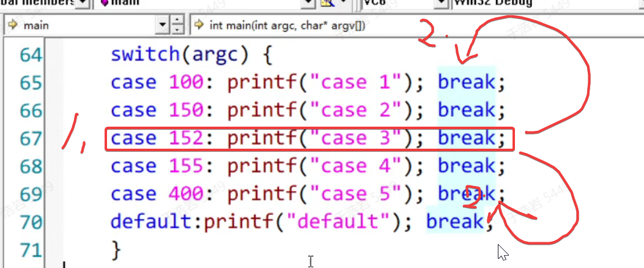This screenshot has width=644, height=268.
Task: Click line number 64 in the gutter
Action: [x=31, y=55]
